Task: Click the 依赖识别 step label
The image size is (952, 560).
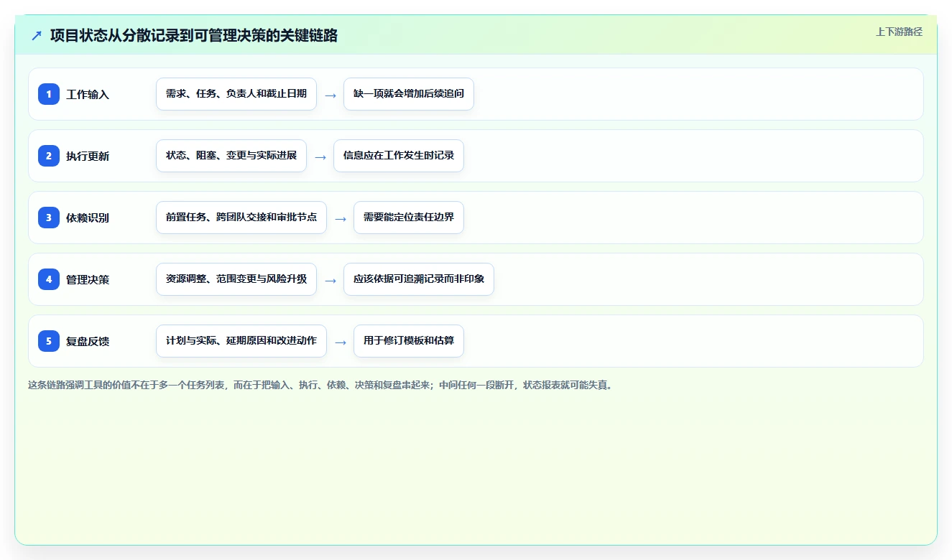Action: tap(88, 218)
